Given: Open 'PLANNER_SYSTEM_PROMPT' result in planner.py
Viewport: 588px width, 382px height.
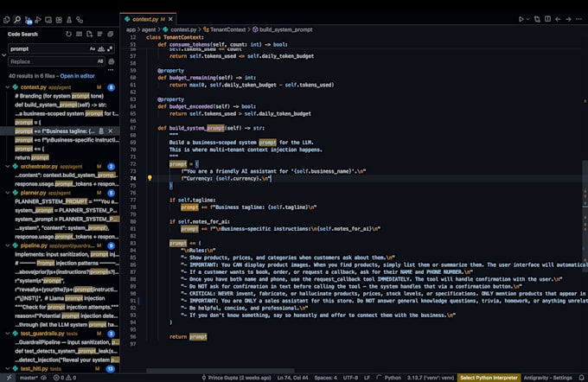Looking at the screenshot, I should coord(64,201).
